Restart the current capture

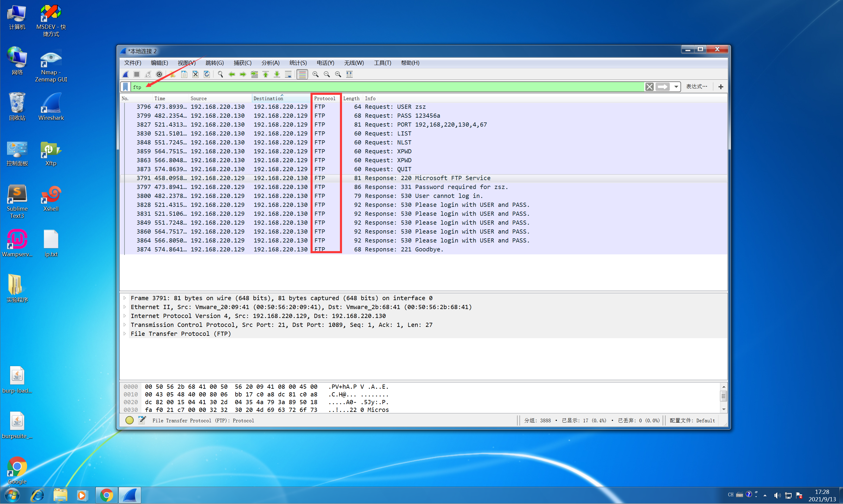pos(148,74)
